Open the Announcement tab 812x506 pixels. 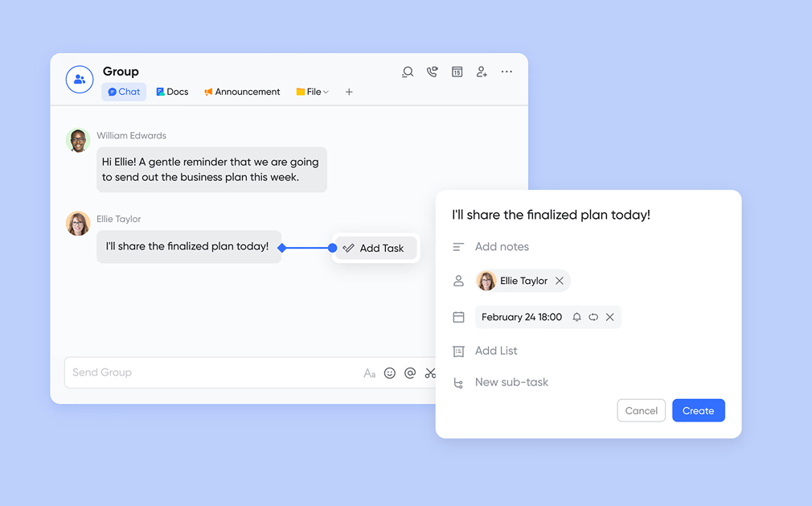[242, 92]
